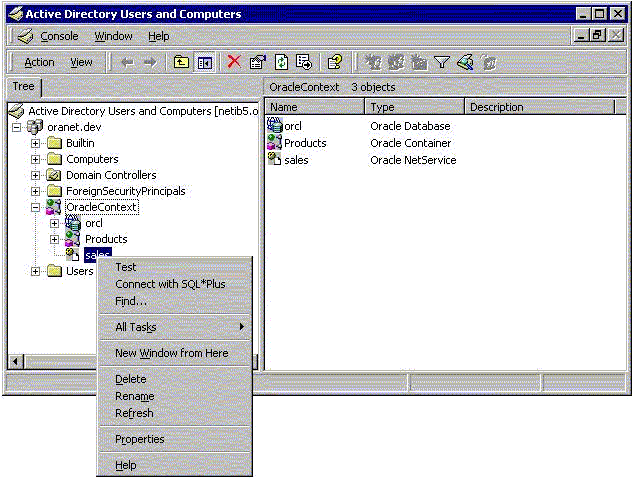Screen dimensions: 634x478
Task: Open the Action menu button
Action: click(40, 62)
